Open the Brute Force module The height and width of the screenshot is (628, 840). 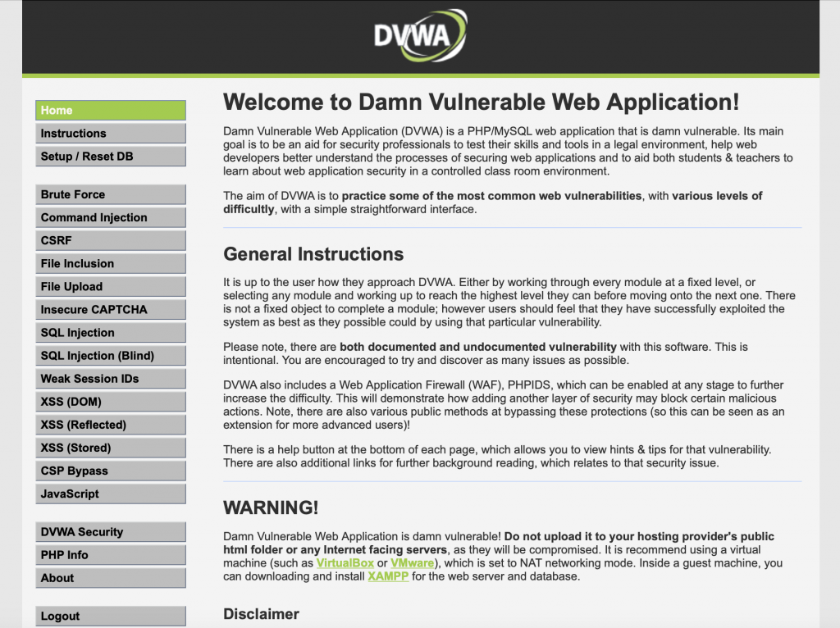pyautogui.click(x=111, y=194)
